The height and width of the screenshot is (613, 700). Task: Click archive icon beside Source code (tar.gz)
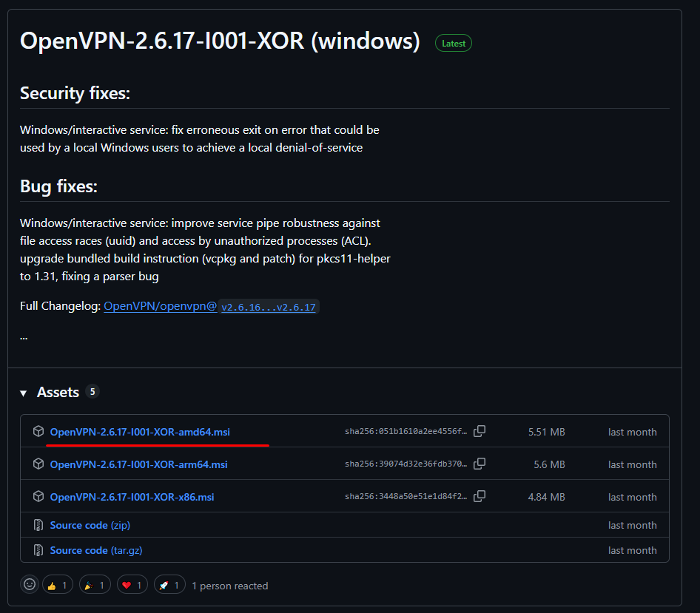click(x=38, y=550)
